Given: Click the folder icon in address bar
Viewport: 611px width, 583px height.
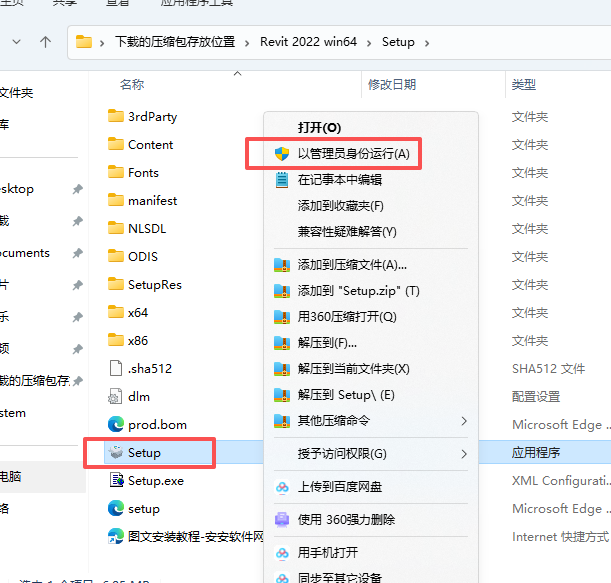Looking at the screenshot, I should [84, 42].
